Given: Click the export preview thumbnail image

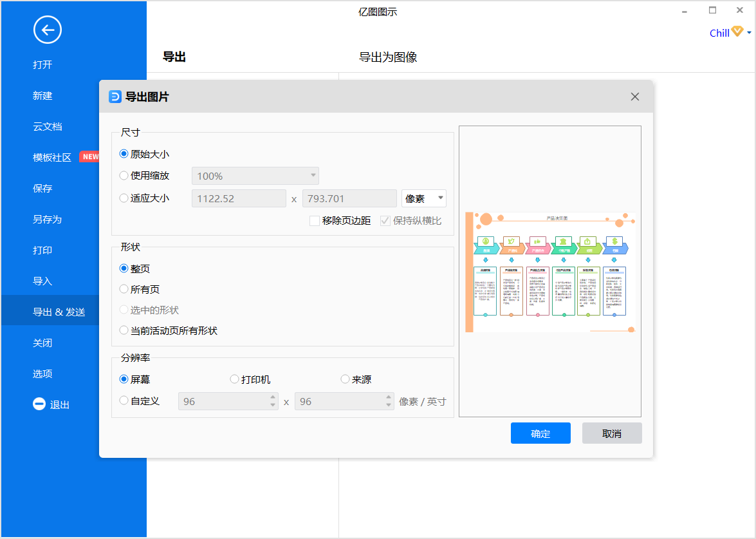Looking at the screenshot, I should 550,272.
